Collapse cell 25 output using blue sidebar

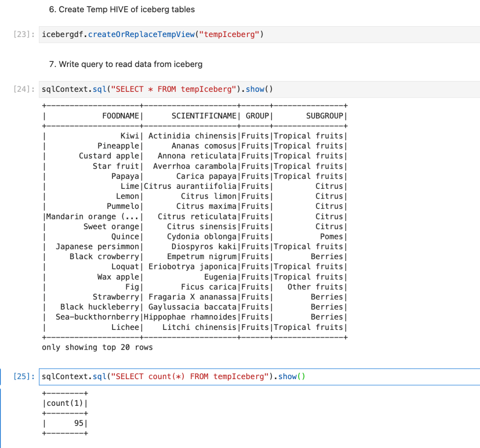(x=1, y=416)
